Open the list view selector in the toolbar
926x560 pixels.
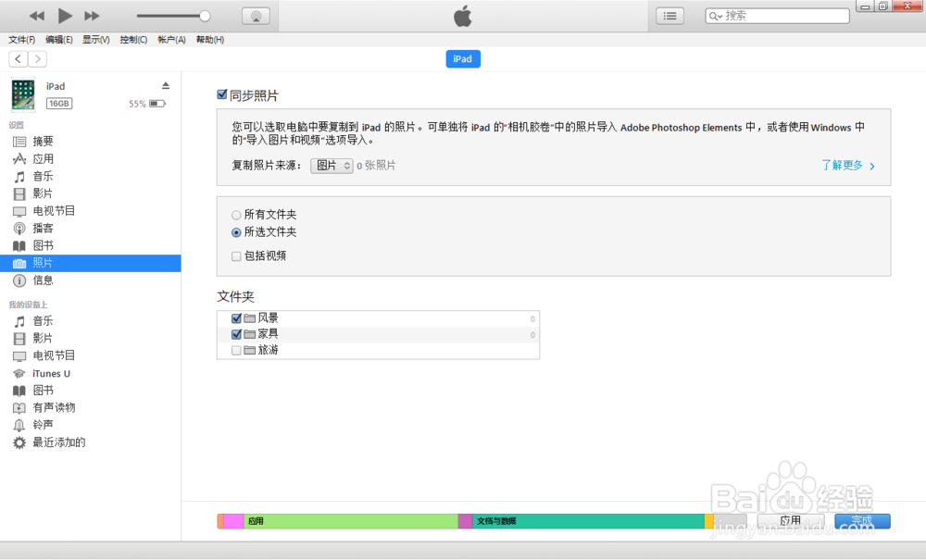click(669, 15)
